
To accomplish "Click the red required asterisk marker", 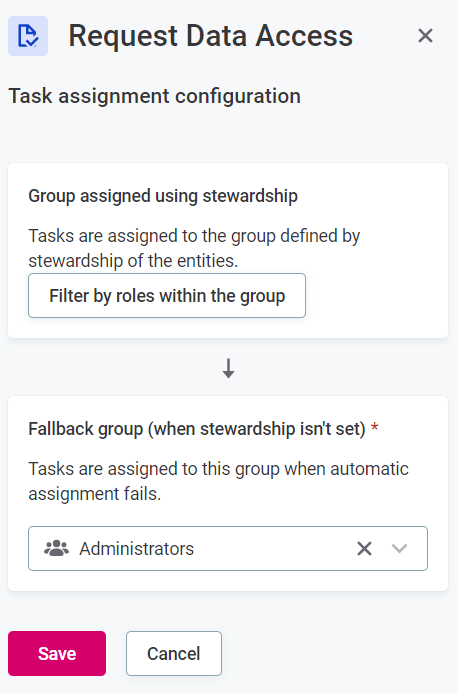I will [374, 427].
